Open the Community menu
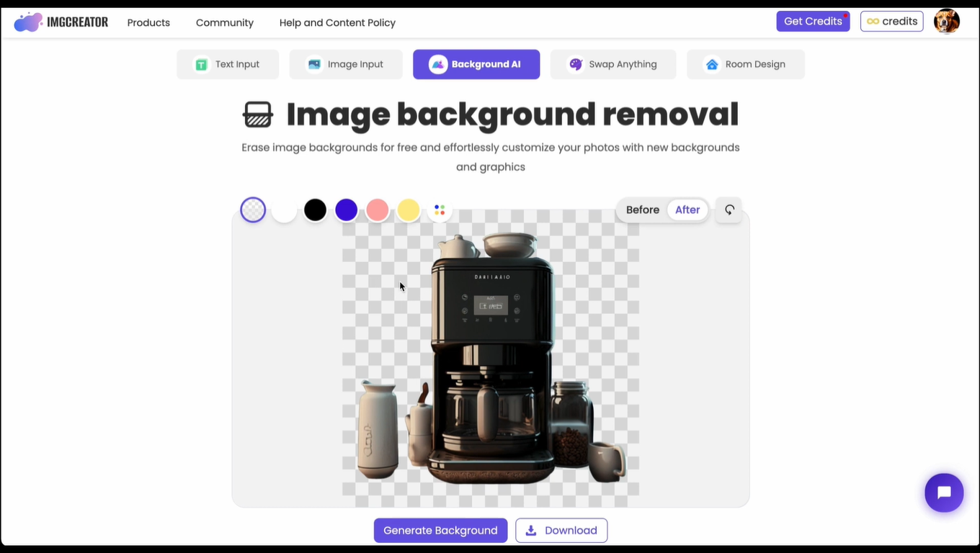 (x=224, y=22)
